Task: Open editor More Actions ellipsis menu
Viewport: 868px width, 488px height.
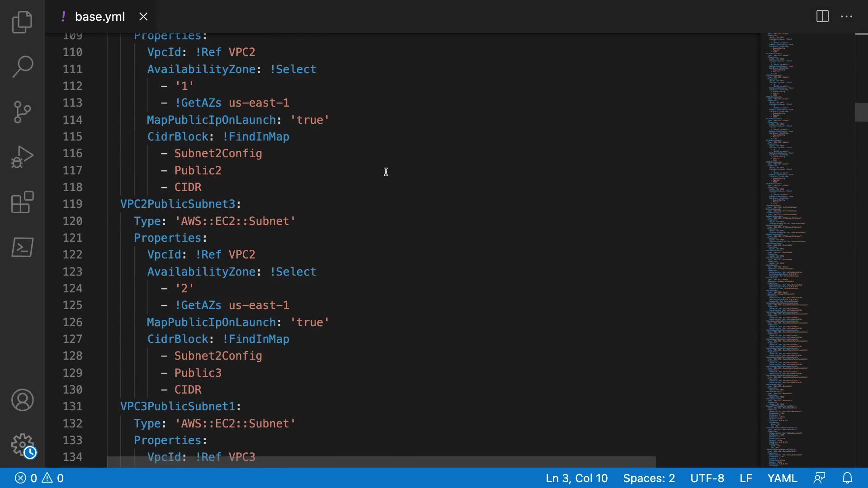Action: pyautogui.click(x=846, y=17)
